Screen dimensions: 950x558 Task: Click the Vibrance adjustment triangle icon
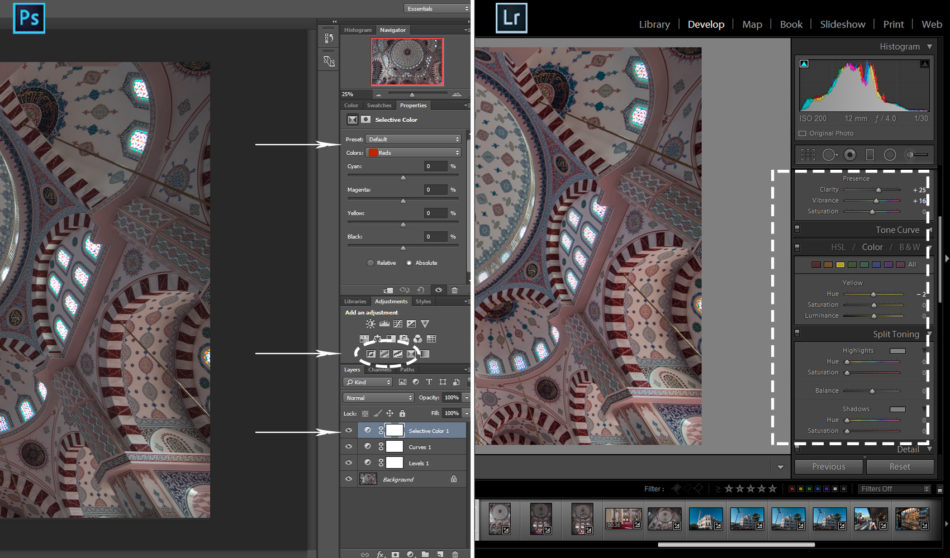pos(425,324)
